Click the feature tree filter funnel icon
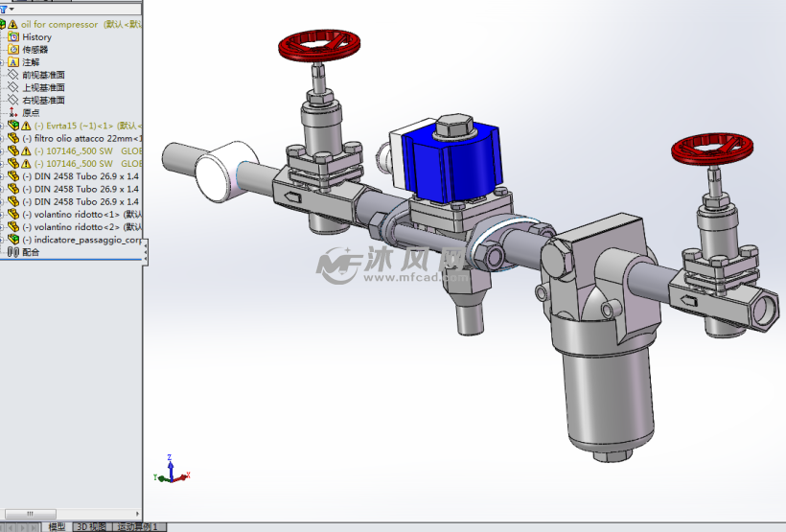Viewport: 786px width, 532px height. 3,10
